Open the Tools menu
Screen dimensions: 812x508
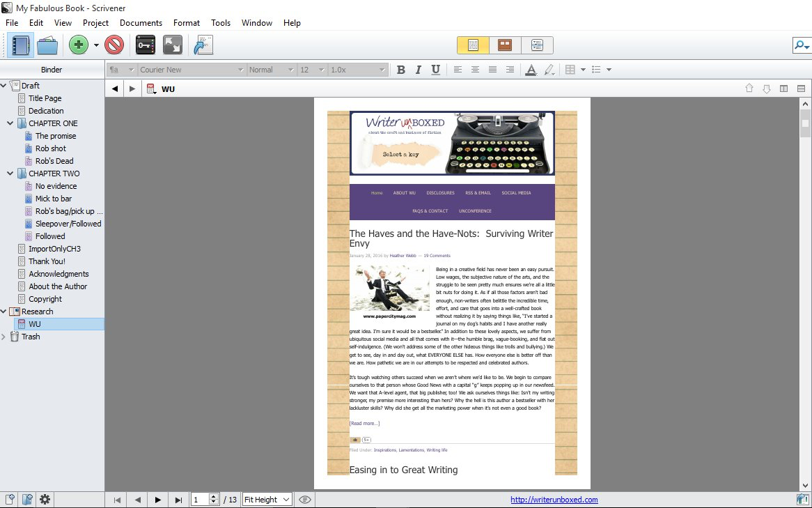(x=221, y=23)
